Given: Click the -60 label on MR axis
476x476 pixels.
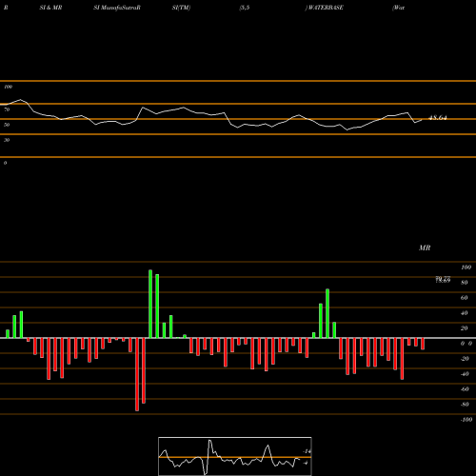Looking at the screenshot, I should (x=465, y=389).
